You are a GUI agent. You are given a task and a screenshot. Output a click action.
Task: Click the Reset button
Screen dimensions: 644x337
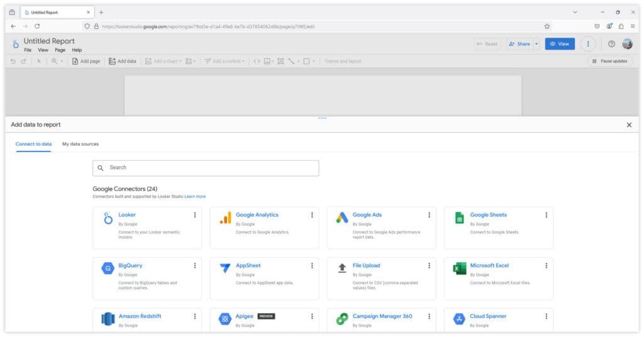click(x=487, y=44)
